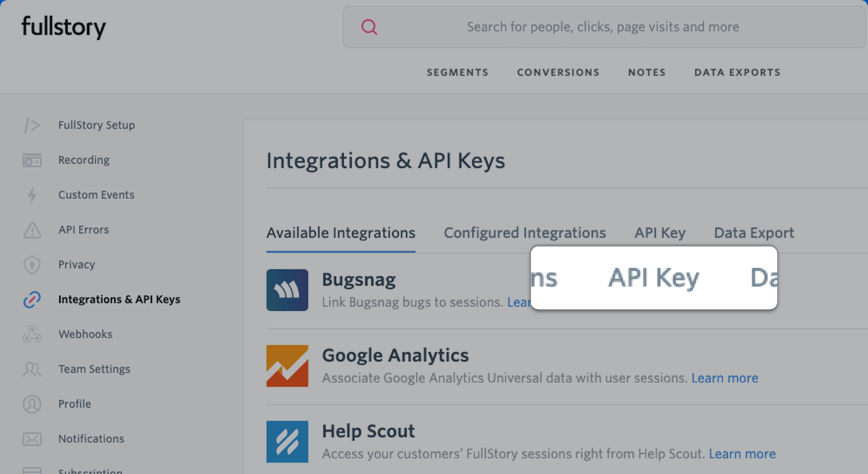The image size is (868, 474).
Task: Click the FullStory Setup code icon
Action: (x=32, y=125)
